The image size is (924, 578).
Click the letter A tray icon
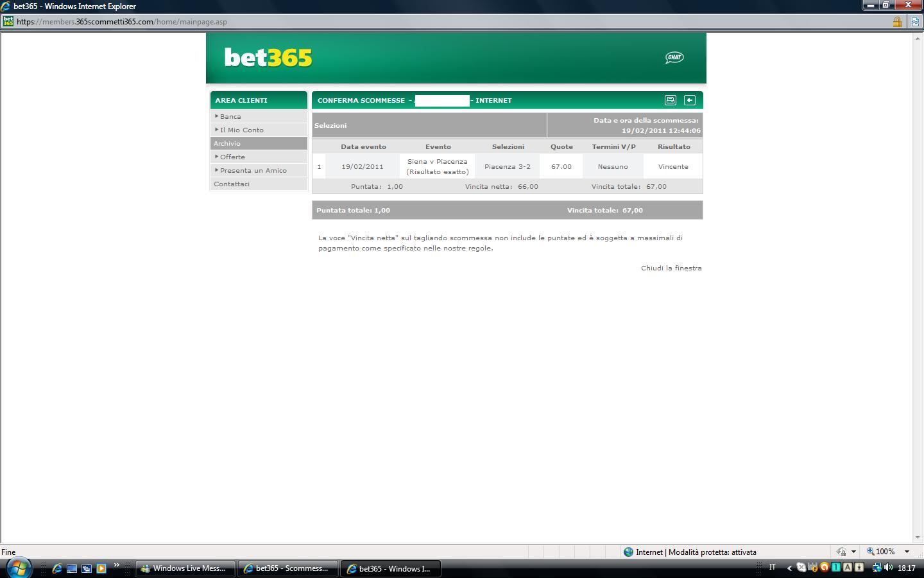click(848, 568)
